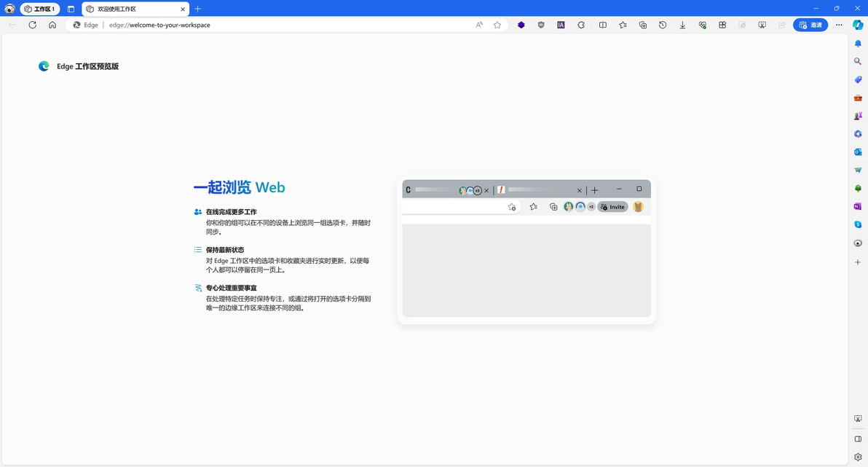Click the Invite button in the illustration
The width and height of the screenshot is (868, 467).
(x=613, y=207)
